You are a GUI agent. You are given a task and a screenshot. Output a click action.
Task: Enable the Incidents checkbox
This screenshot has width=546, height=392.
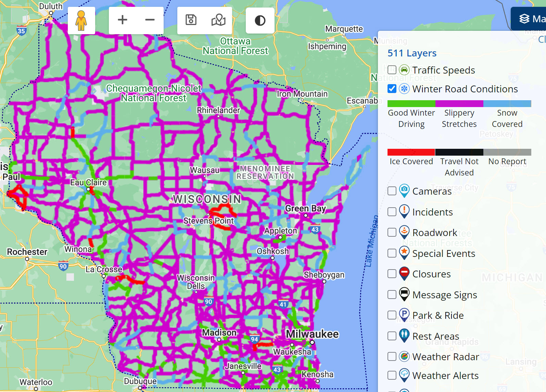392,212
